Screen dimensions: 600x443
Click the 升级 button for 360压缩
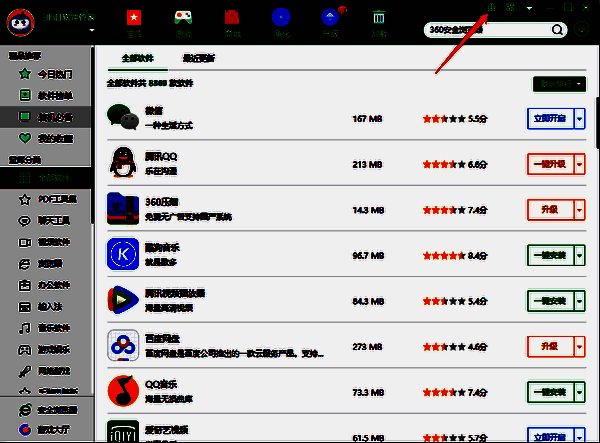[x=550, y=210]
